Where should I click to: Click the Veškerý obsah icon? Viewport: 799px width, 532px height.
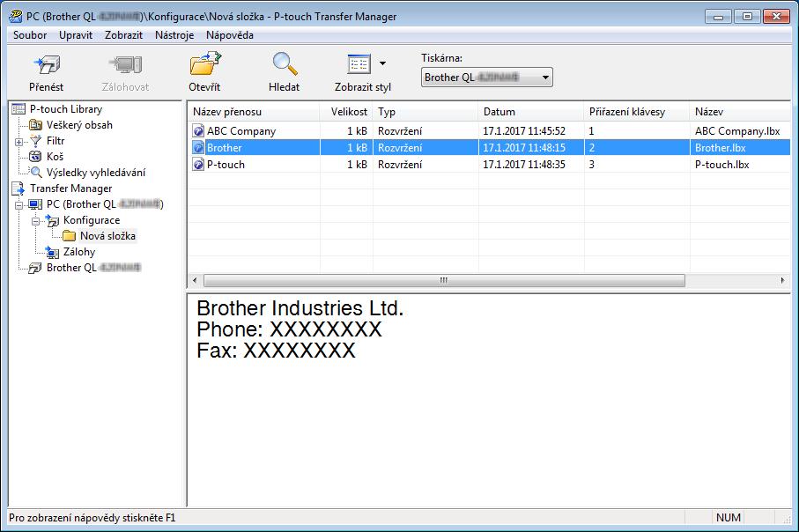click(35, 125)
